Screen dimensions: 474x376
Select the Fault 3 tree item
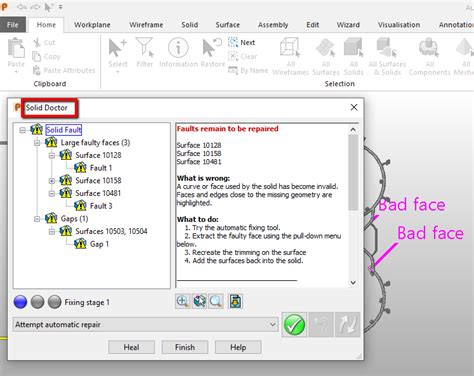pyautogui.click(x=101, y=206)
